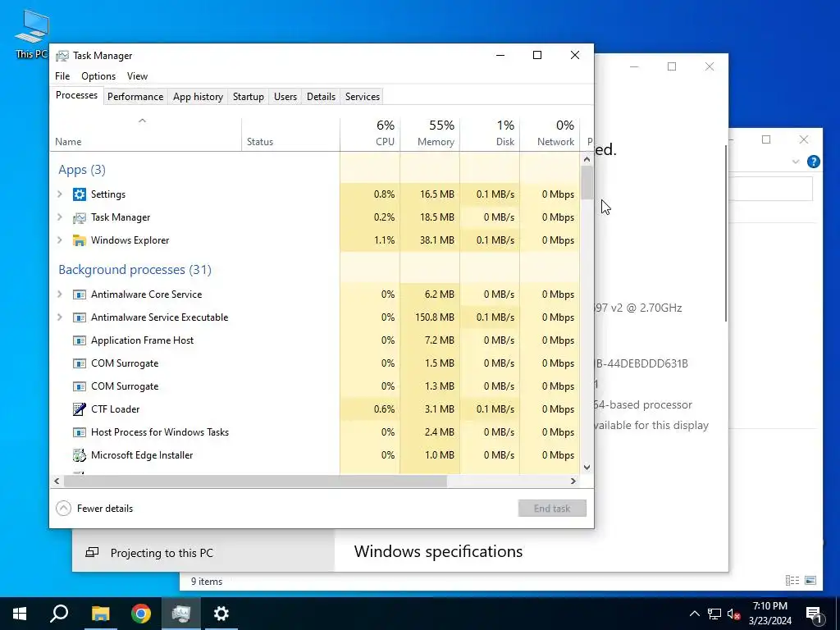Click the End task button
Screen dimensions: 840x630
tap(552, 509)
